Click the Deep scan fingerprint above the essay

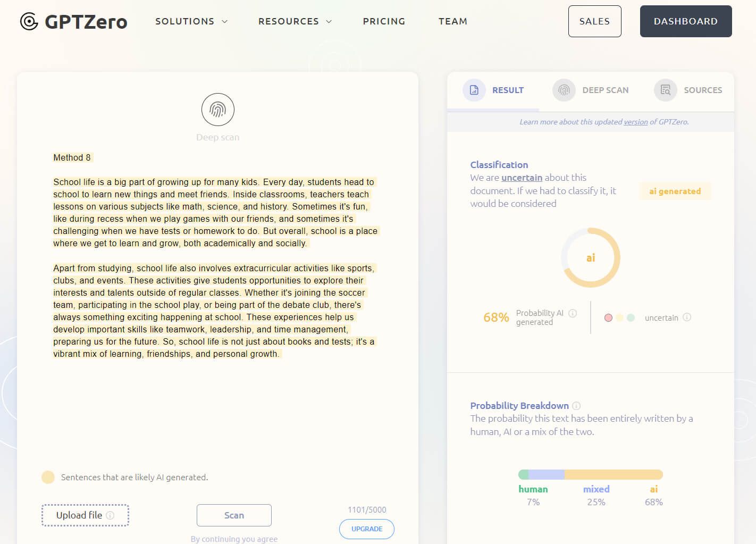[x=217, y=110]
